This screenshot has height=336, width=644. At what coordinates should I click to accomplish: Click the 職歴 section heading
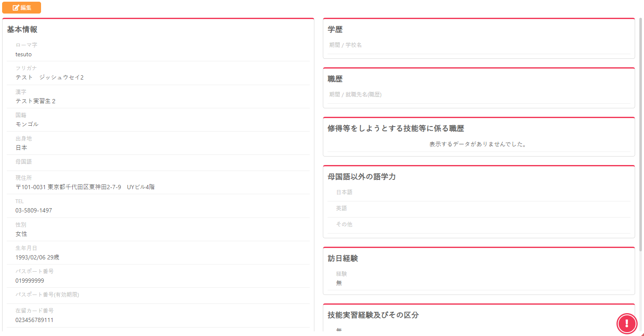point(335,79)
